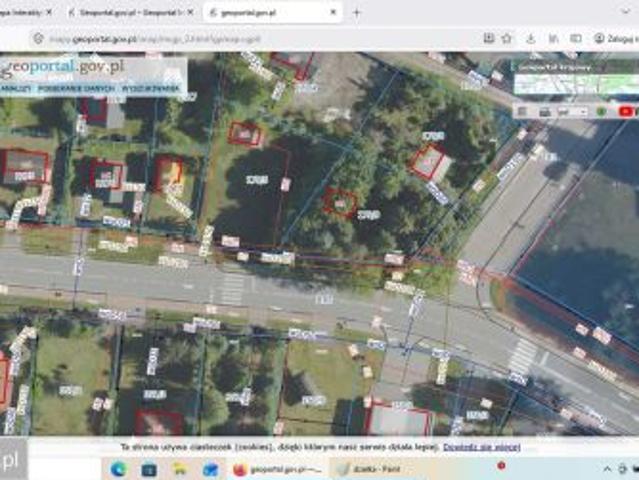Click the Zaloguj account button

pyautogui.click(x=616, y=39)
